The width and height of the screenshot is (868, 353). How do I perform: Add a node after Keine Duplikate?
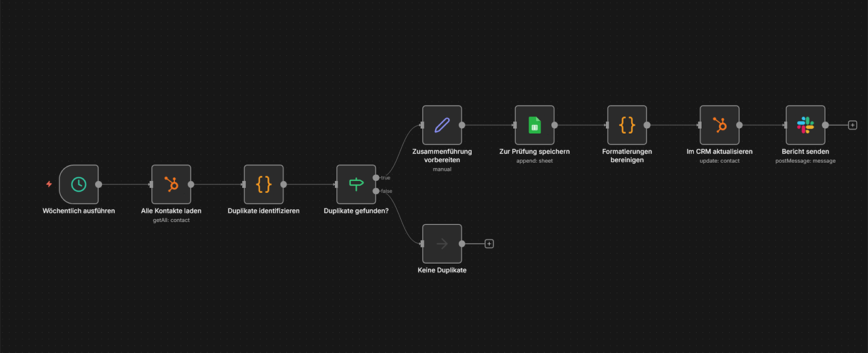(x=489, y=243)
